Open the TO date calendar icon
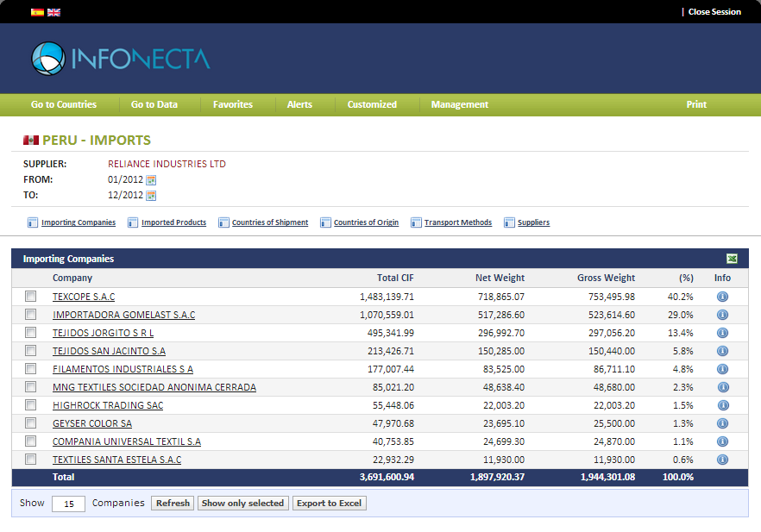Image resolution: width=761 pixels, height=532 pixels. 152,196
